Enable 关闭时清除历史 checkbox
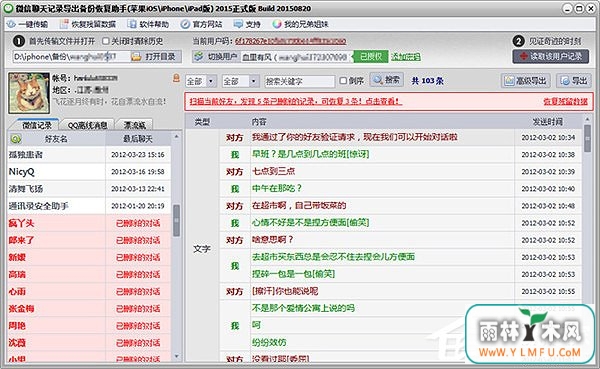The width and height of the screenshot is (600, 369). 106,41
